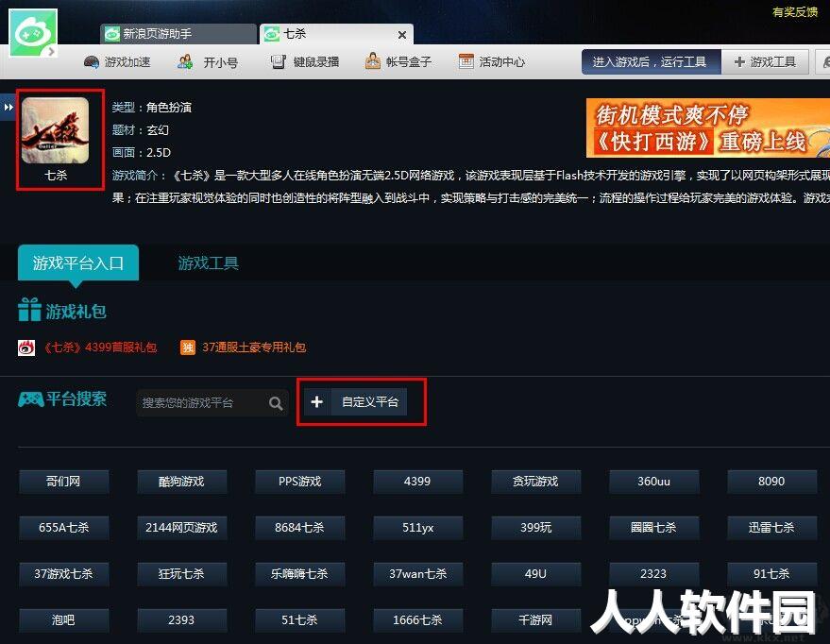This screenshot has width=830, height=644.
Task: Open 游戏加速 game acceleration tool
Action: (x=117, y=62)
